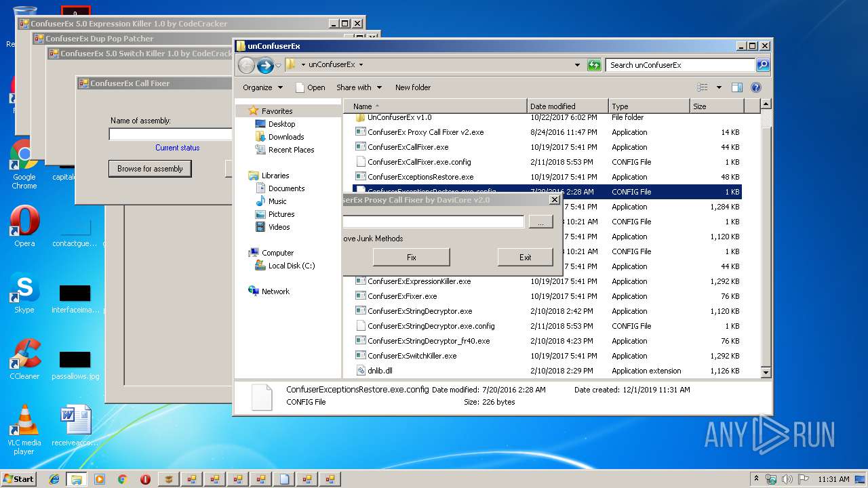The width and height of the screenshot is (868, 488).
Task: Open the view options dropdown arrow
Action: 719,87
